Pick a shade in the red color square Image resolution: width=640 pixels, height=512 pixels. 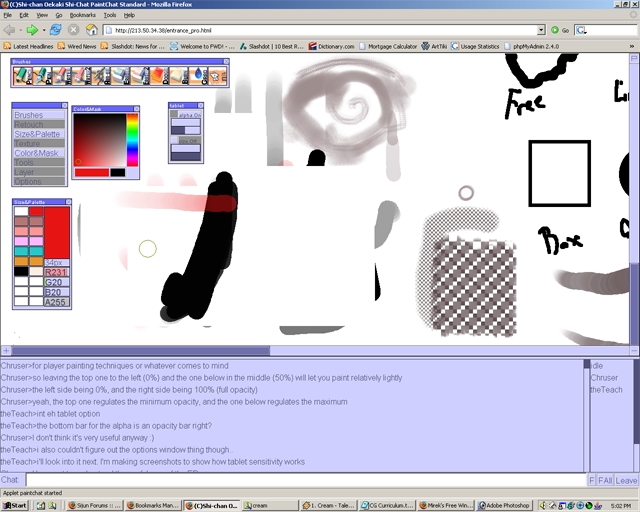100,140
